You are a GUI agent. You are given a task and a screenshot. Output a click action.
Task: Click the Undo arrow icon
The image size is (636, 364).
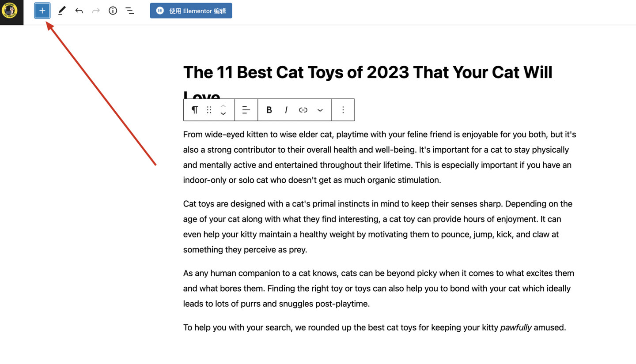79,11
